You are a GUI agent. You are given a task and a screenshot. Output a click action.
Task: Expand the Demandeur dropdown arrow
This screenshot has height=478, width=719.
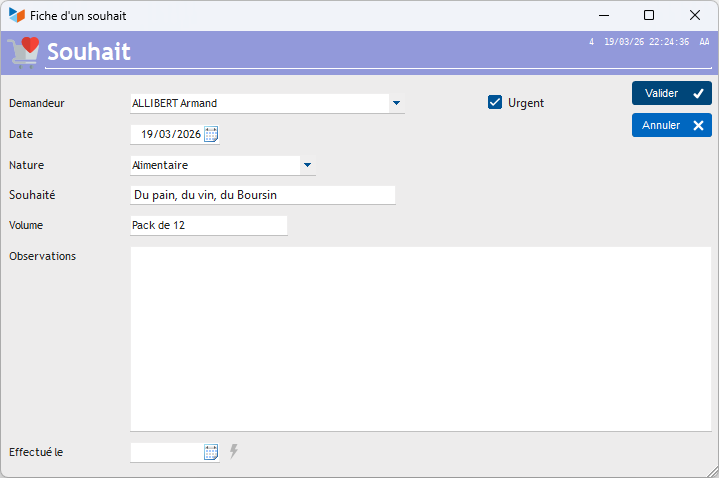396,103
